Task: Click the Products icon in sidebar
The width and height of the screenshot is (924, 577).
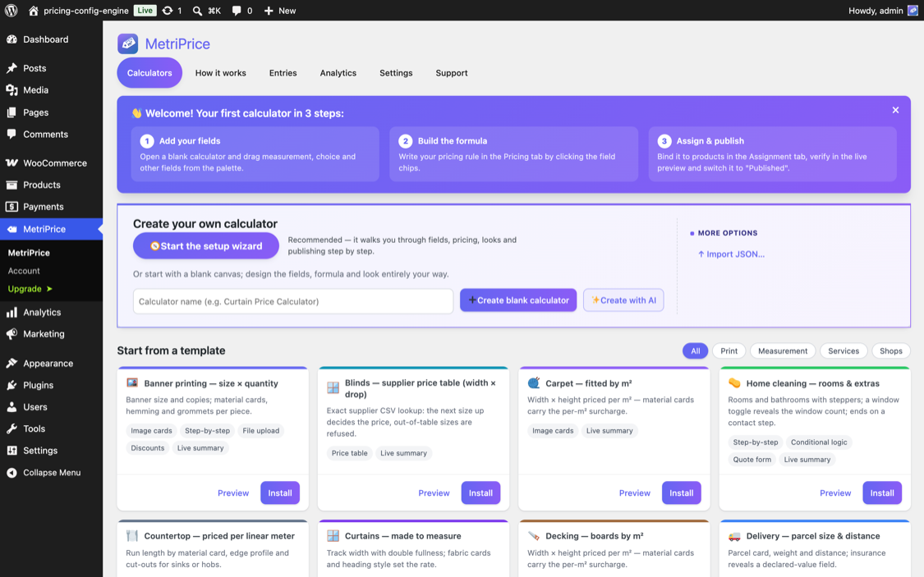Action: coord(11,185)
